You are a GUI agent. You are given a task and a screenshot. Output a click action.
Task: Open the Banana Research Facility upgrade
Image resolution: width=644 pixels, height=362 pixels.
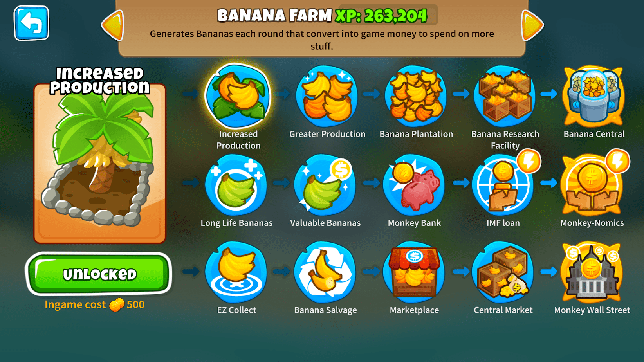click(505, 96)
